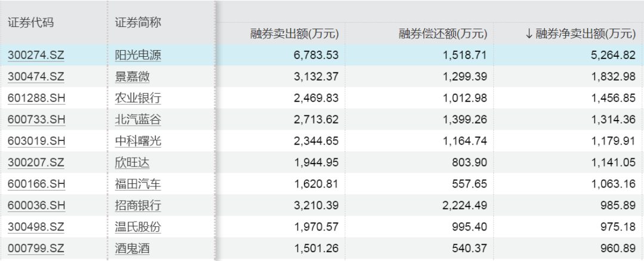Open the 景嘉微 stock name link
Screen dimensions: 644x261
coord(132,76)
